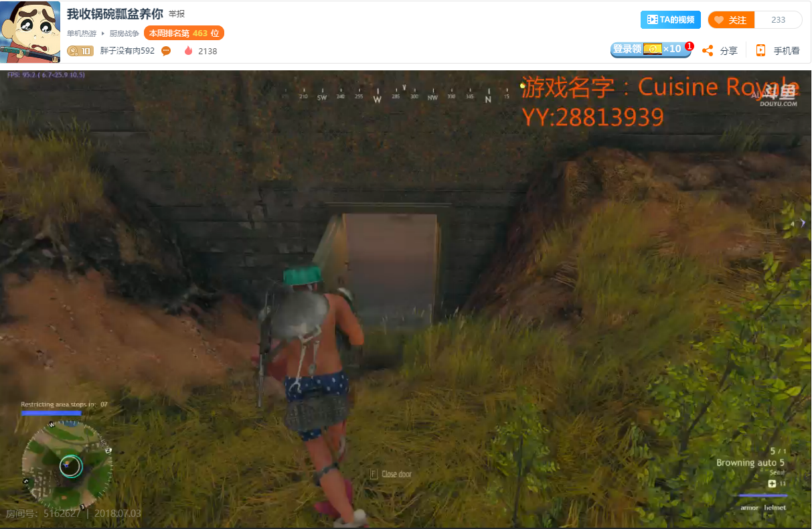Open the streamer's cartoon avatar
Viewport: 812px width, 529px height.
[x=30, y=31]
